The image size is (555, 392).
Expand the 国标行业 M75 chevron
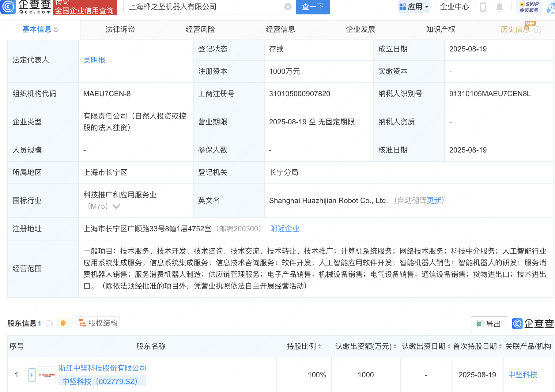(x=116, y=206)
